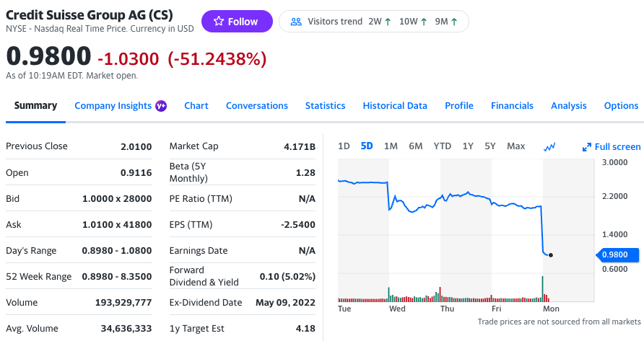644x341 pixels.
Task: Select the 5D chart range
Action: coord(367,146)
